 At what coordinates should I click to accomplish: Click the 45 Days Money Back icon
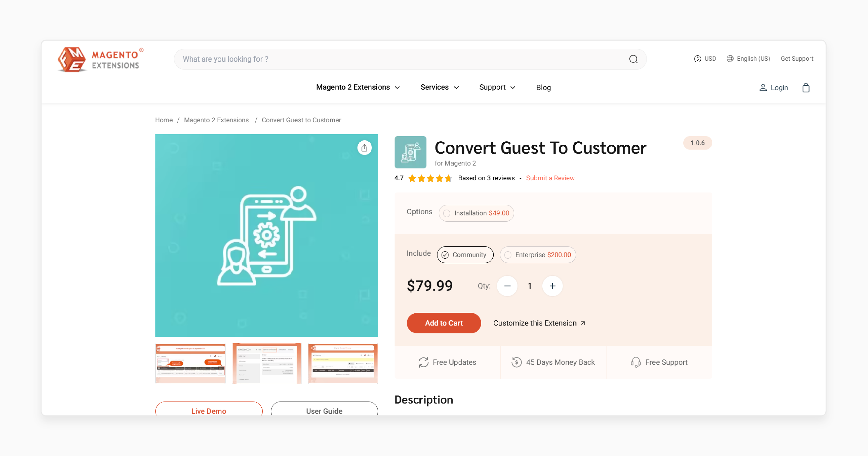pyautogui.click(x=516, y=362)
